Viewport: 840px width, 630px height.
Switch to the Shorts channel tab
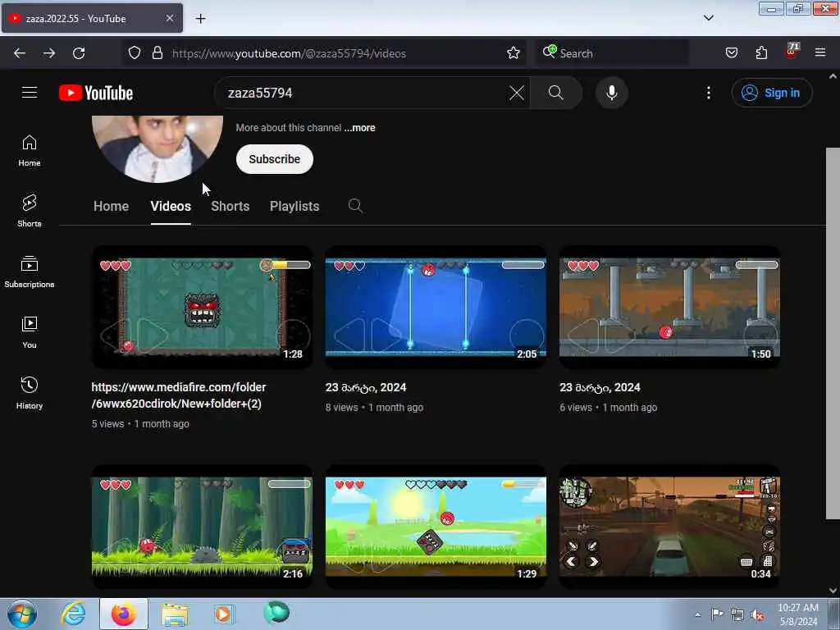[x=231, y=206]
